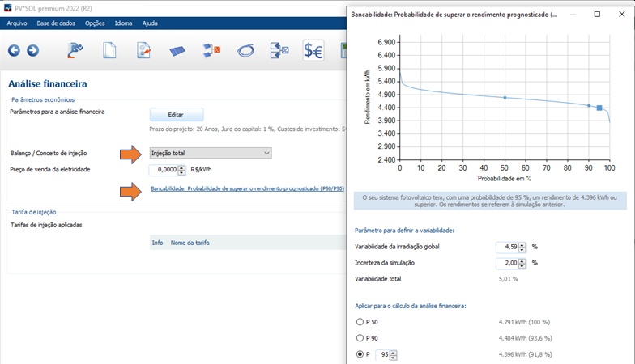Viewport: 635px width, 364px height.
Task: Select the P 90 radio button
Action: (360, 337)
